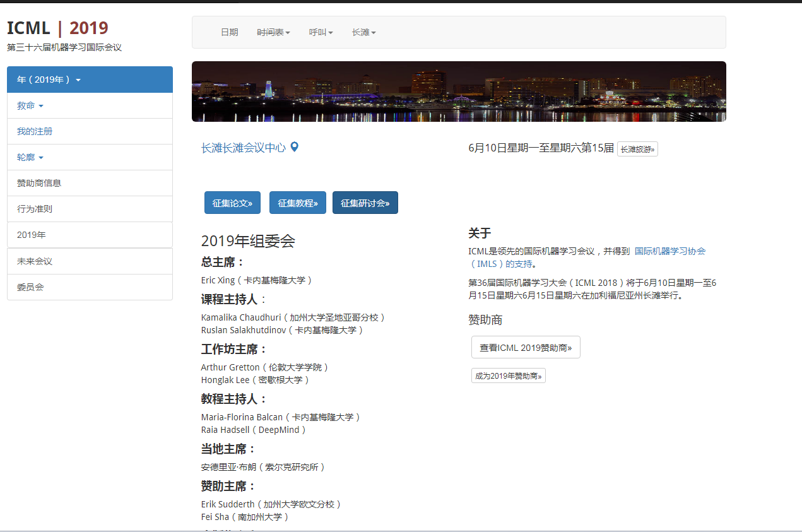Click the Erik Sudderth committee entry
Viewport: 802px width, 532px height.
coord(271,504)
